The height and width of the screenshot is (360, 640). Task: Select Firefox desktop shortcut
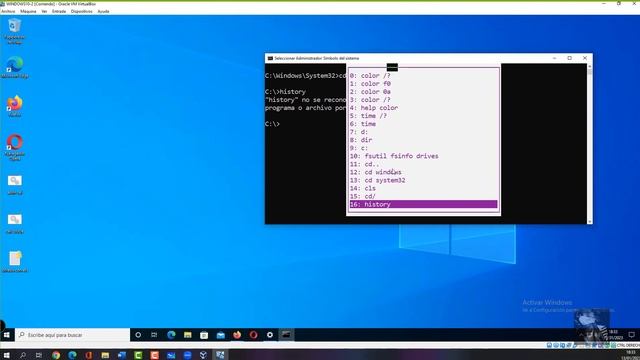coord(15,106)
